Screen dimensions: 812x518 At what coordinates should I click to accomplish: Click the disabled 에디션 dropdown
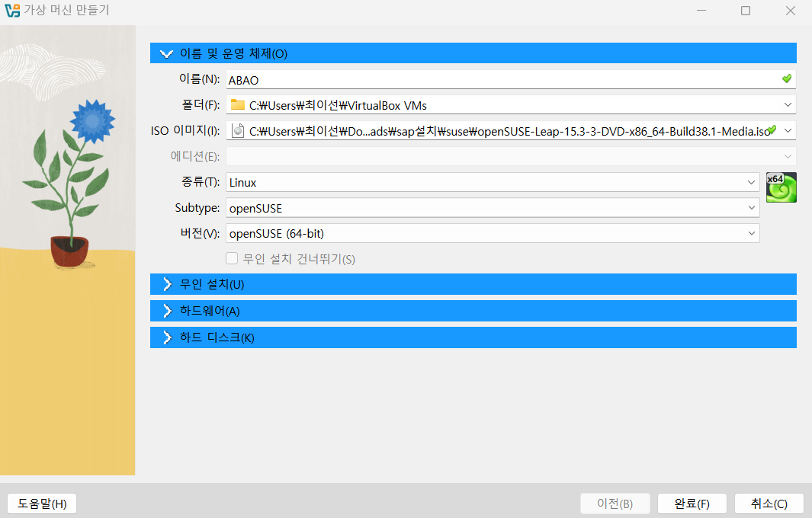tap(511, 156)
